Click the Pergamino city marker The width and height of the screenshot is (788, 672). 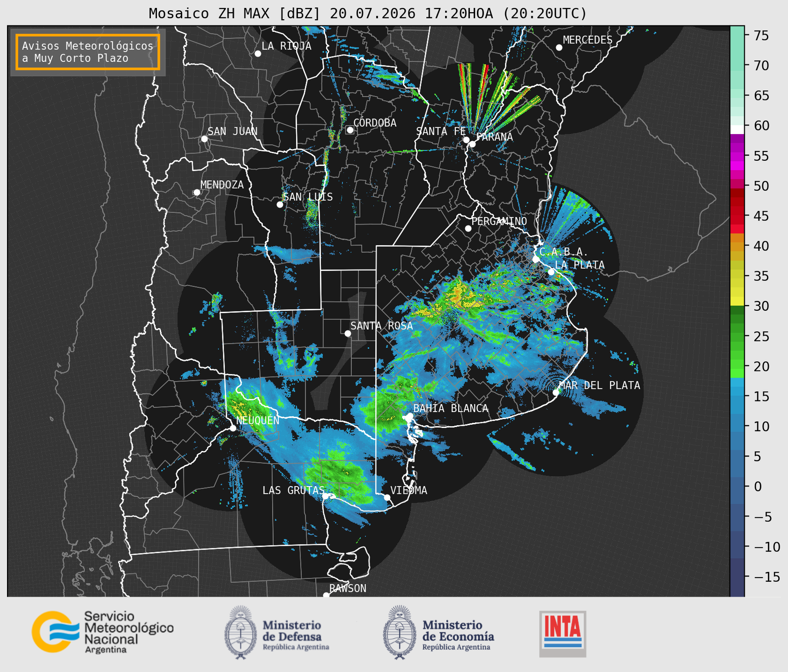[468, 229]
